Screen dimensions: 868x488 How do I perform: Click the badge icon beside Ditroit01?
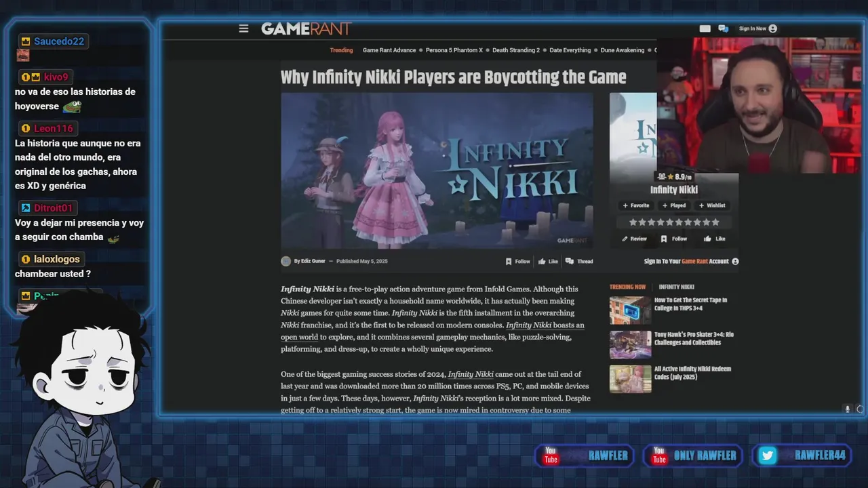(x=26, y=208)
